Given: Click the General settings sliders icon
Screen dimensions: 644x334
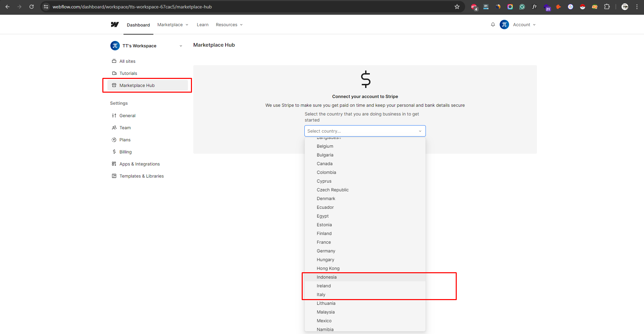Looking at the screenshot, I should (x=114, y=115).
